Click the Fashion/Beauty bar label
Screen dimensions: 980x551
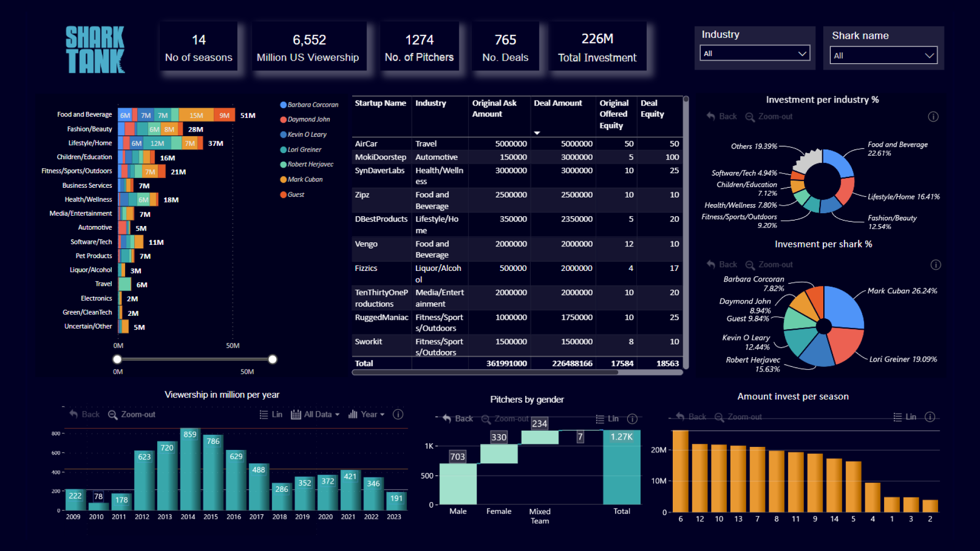89,129
